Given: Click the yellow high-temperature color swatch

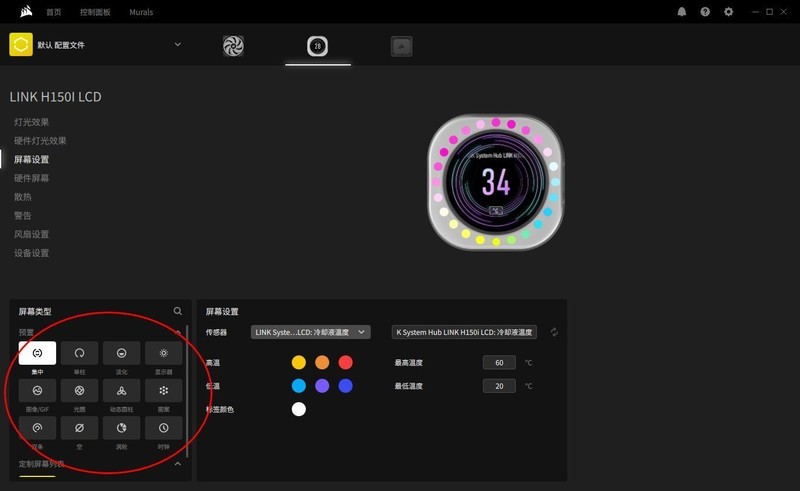Looking at the screenshot, I should [298, 362].
